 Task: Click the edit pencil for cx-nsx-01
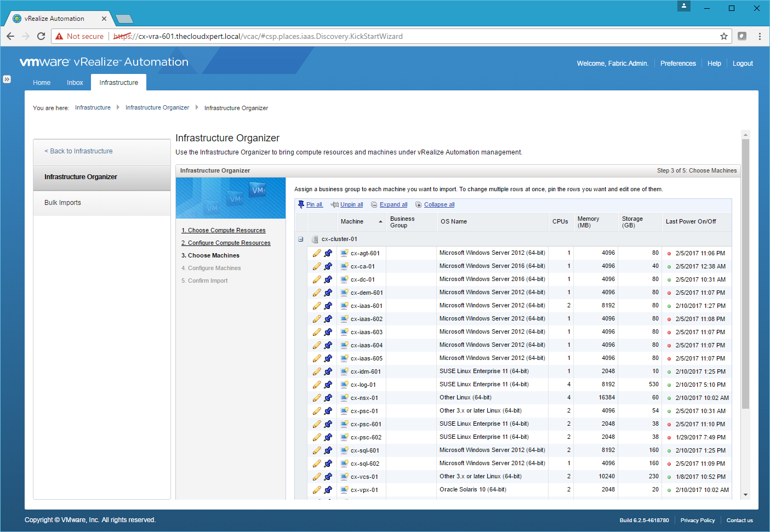317,398
